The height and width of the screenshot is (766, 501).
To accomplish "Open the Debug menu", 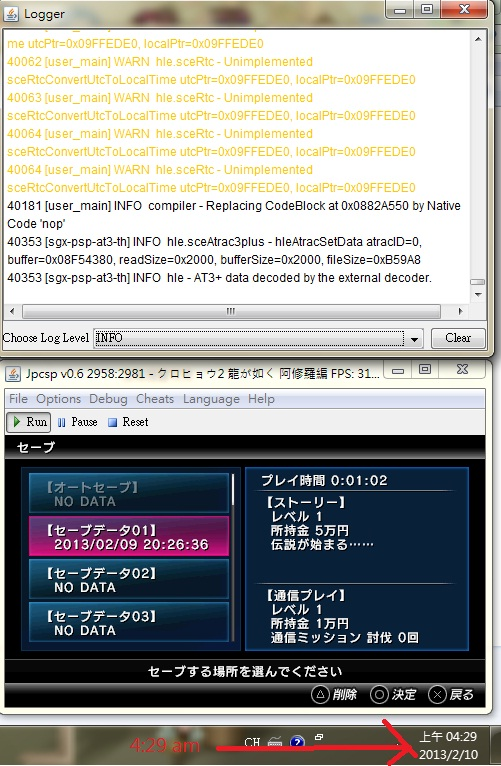I will pyautogui.click(x=108, y=399).
